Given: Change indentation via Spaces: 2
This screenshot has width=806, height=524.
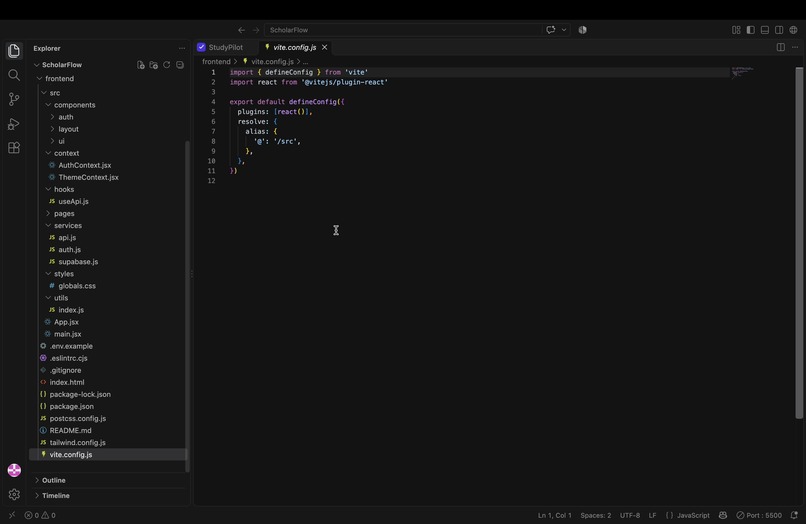Looking at the screenshot, I should [596, 515].
